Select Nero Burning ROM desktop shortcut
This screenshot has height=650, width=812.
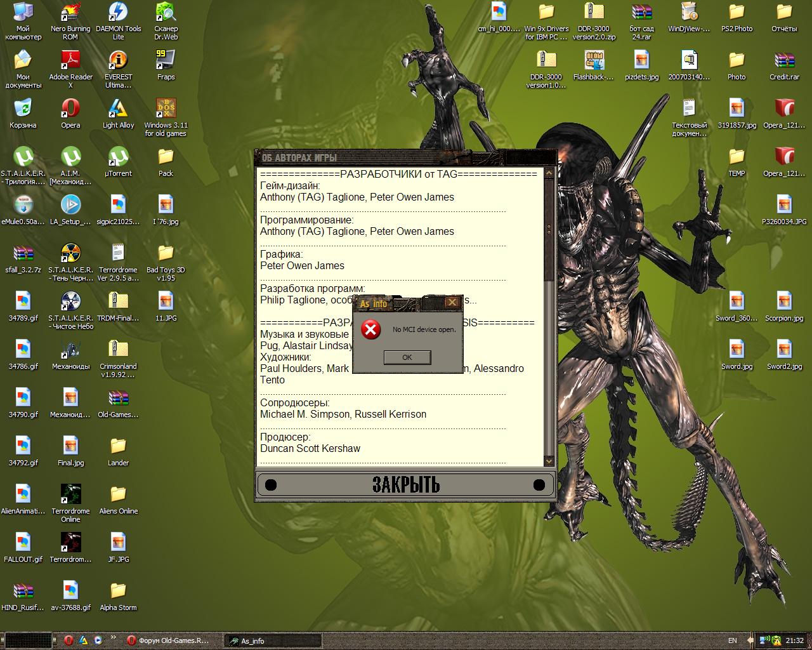coord(70,21)
